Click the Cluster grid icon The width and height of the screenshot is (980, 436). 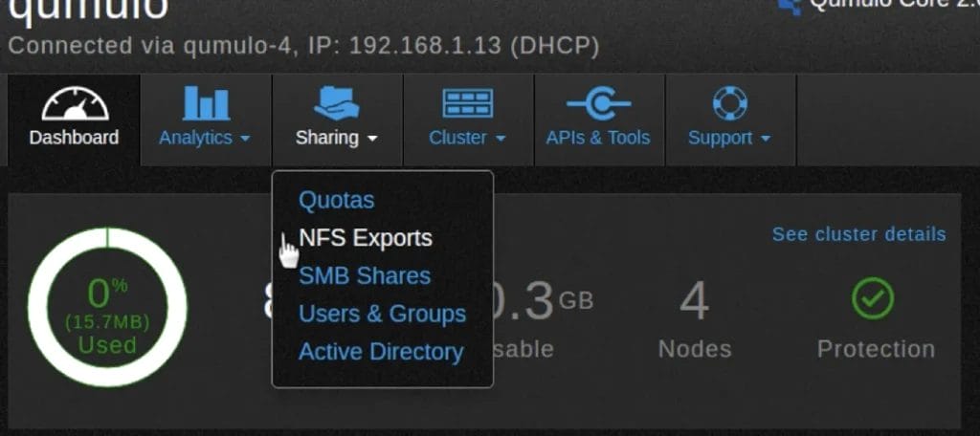click(x=467, y=102)
